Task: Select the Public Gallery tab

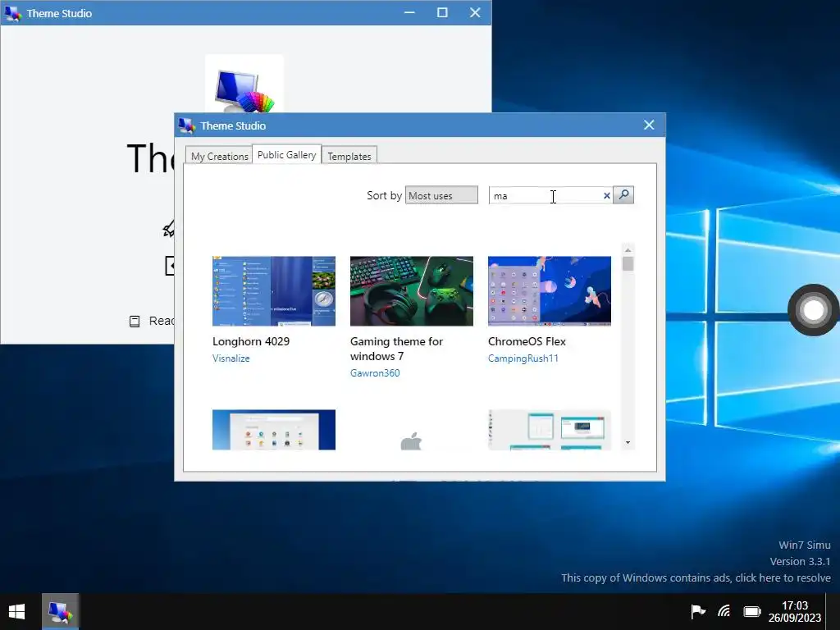Action: click(x=286, y=154)
